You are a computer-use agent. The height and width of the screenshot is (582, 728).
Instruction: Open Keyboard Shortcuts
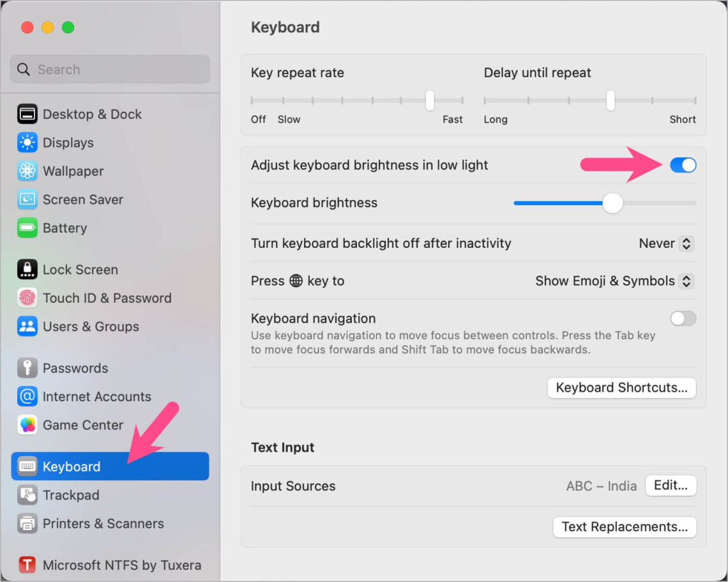click(621, 388)
